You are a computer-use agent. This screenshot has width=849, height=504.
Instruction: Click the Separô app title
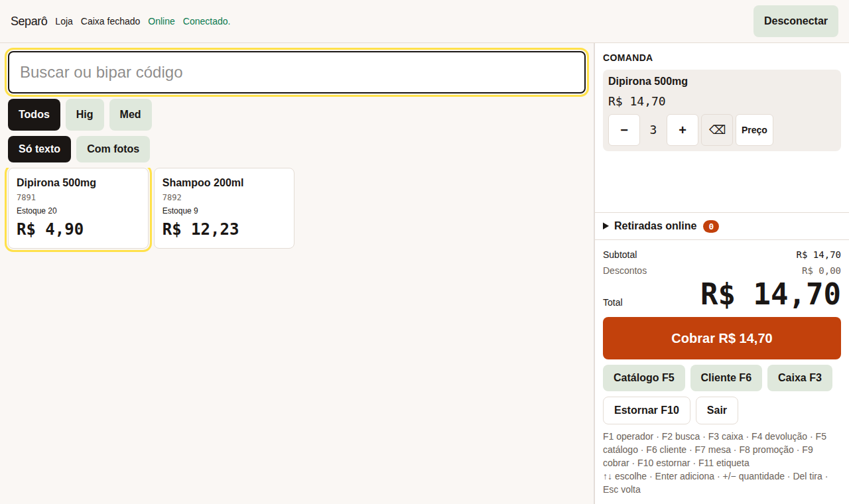[x=29, y=21]
